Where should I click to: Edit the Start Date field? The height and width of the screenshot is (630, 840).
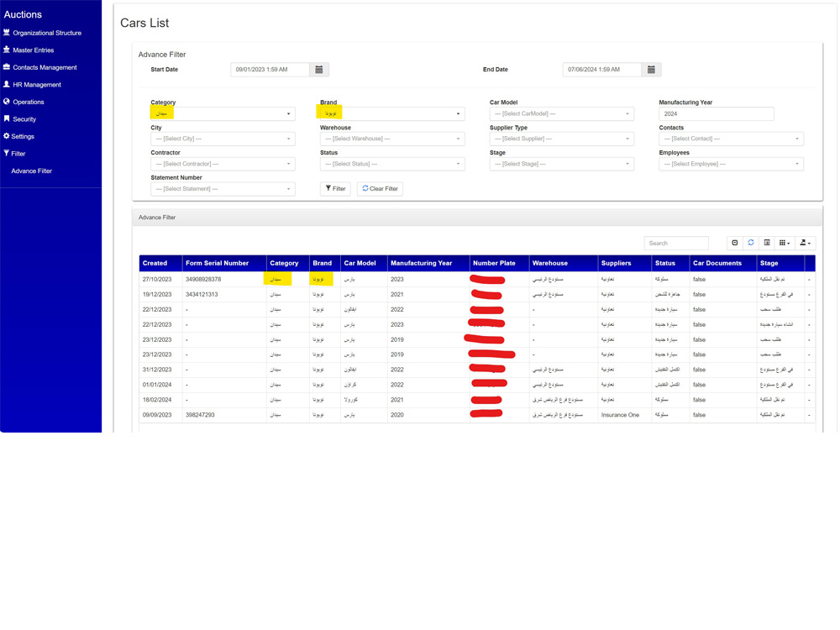pos(270,70)
